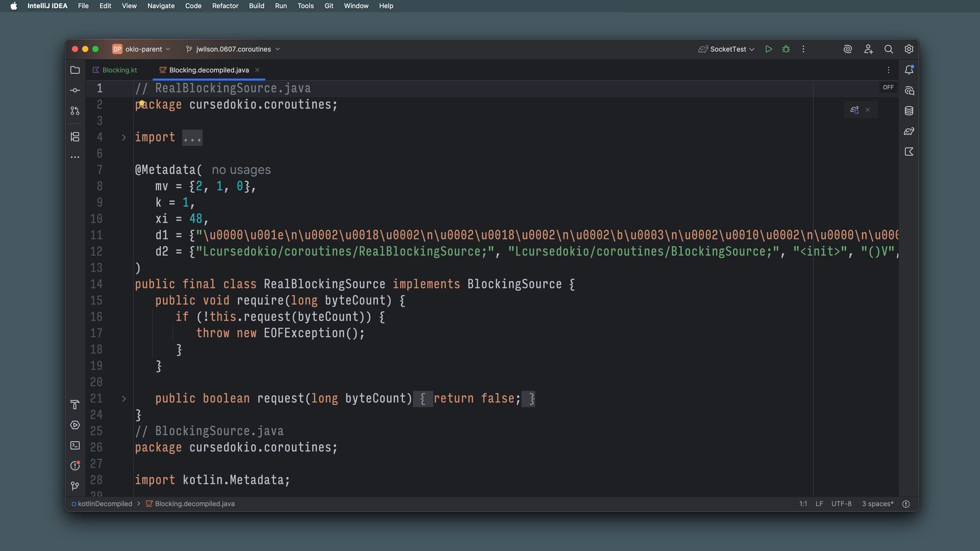The height and width of the screenshot is (551, 980).
Task: Click the BlockingSource interface name on line 14
Action: 514,284
